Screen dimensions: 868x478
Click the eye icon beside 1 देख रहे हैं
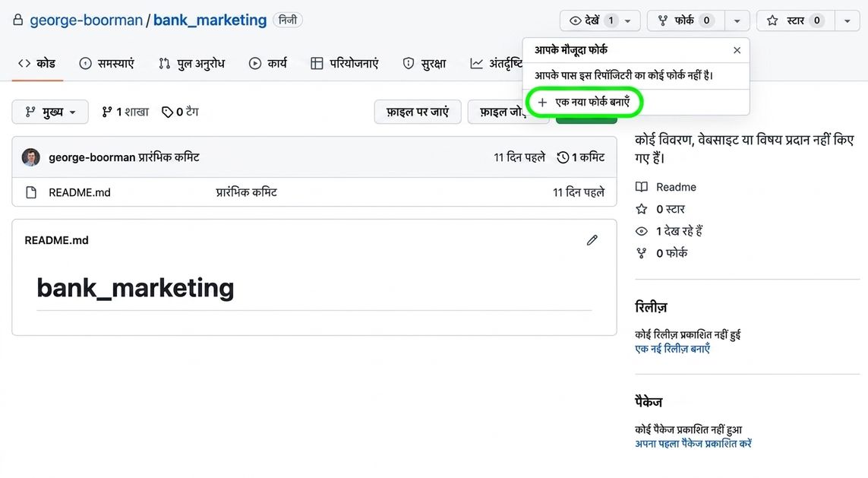point(642,231)
